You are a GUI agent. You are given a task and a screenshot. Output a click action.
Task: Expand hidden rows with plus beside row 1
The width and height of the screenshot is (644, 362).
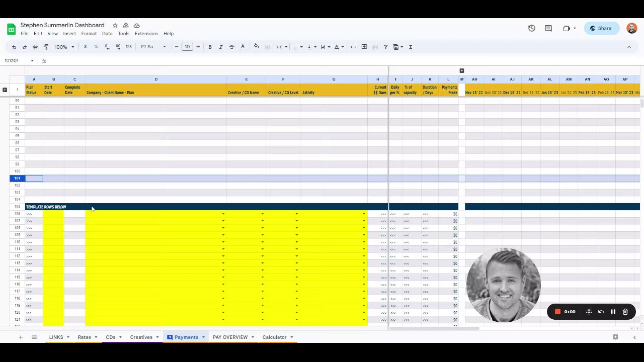coord(5,90)
